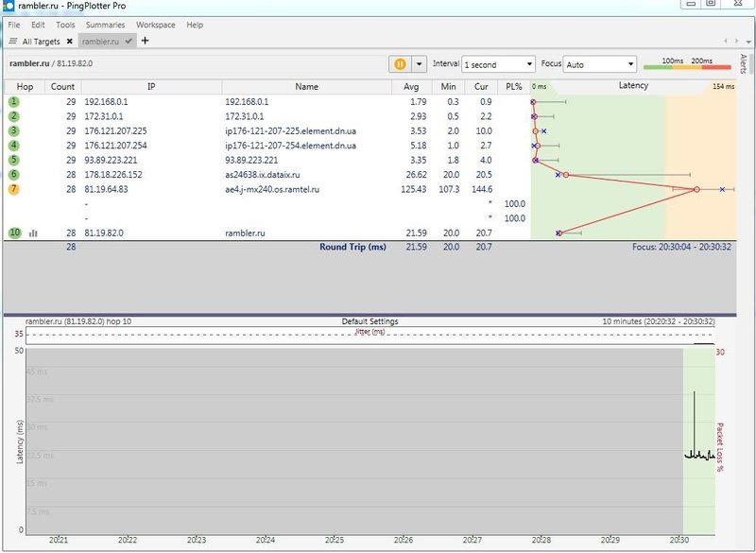756x553 pixels.
Task: Sort by the Avg column header
Action: pos(411,87)
